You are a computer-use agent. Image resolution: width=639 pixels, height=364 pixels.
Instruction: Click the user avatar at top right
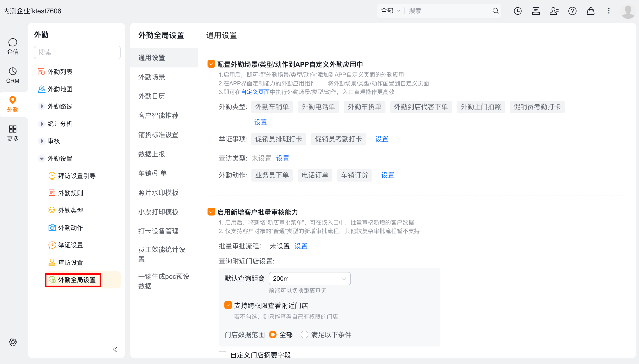coord(628,12)
